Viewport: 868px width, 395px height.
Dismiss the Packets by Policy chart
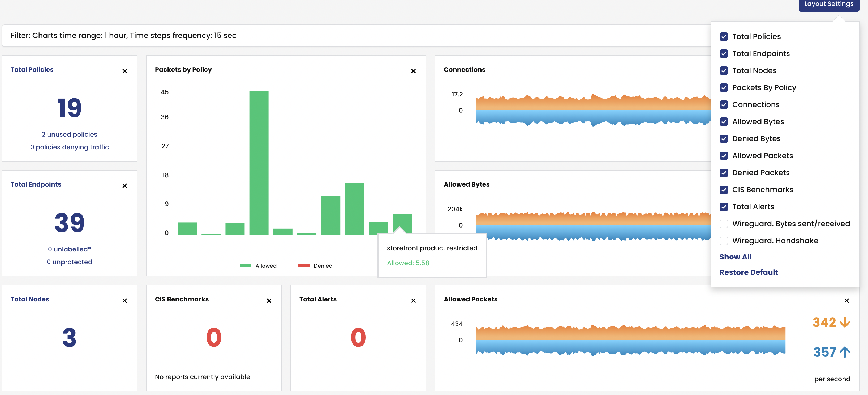pyautogui.click(x=414, y=71)
